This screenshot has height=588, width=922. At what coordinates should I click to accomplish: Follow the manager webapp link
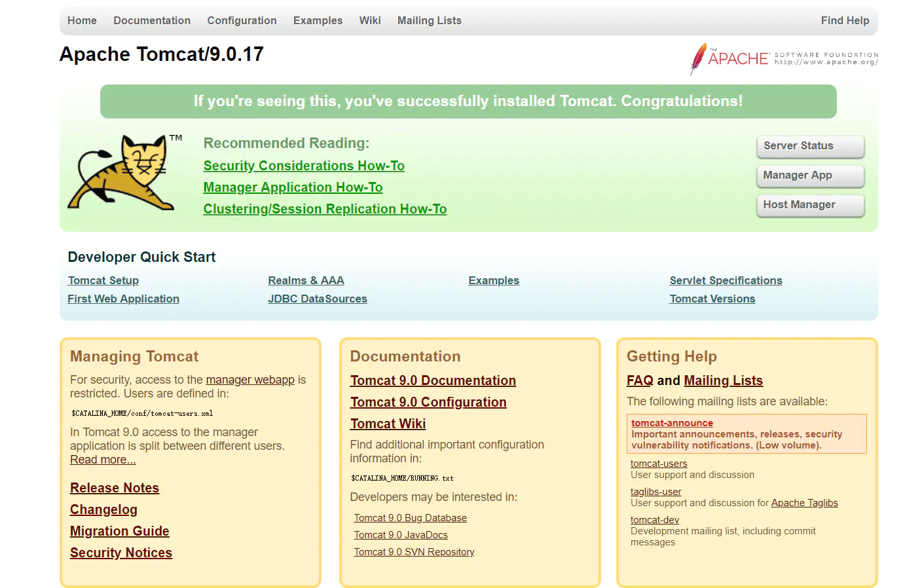(250, 380)
